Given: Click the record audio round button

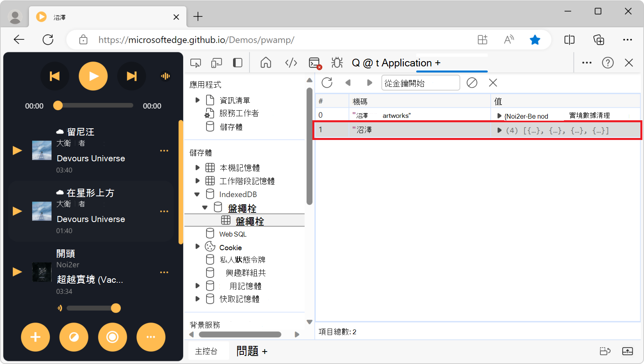Looking at the screenshot, I should [112, 337].
